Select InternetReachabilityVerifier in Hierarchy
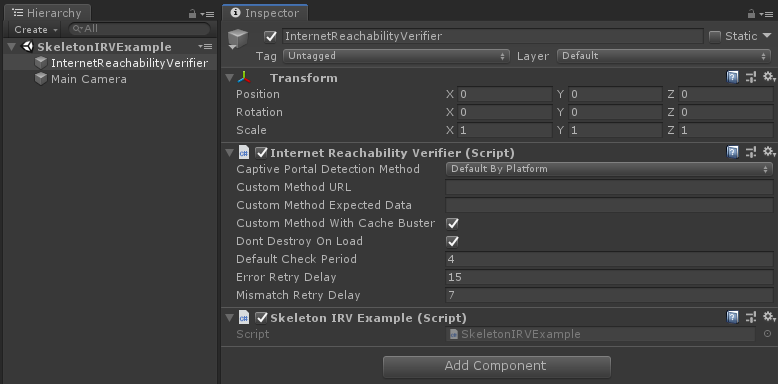The width and height of the screenshot is (778, 384). [129, 64]
